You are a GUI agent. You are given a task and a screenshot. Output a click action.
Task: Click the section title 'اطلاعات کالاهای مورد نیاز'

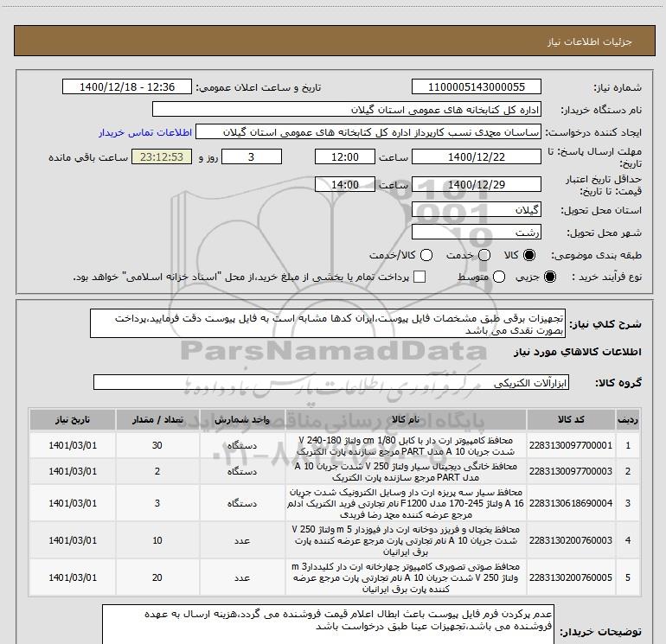[577, 352]
